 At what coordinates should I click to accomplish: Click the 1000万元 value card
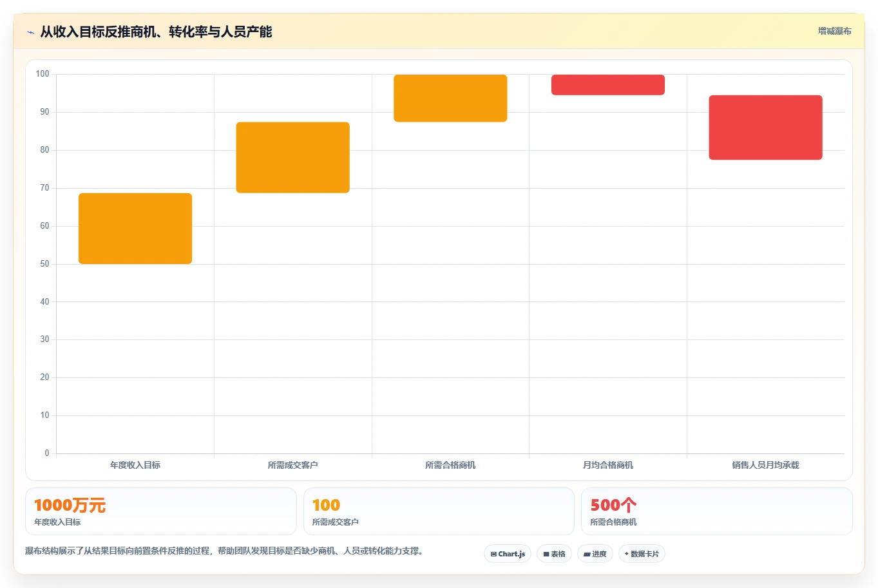pyautogui.click(x=161, y=511)
